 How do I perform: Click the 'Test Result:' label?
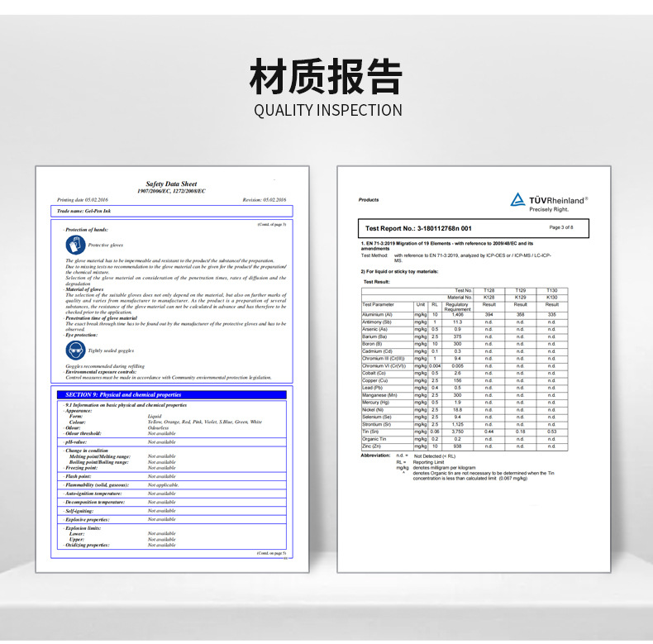click(376, 282)
